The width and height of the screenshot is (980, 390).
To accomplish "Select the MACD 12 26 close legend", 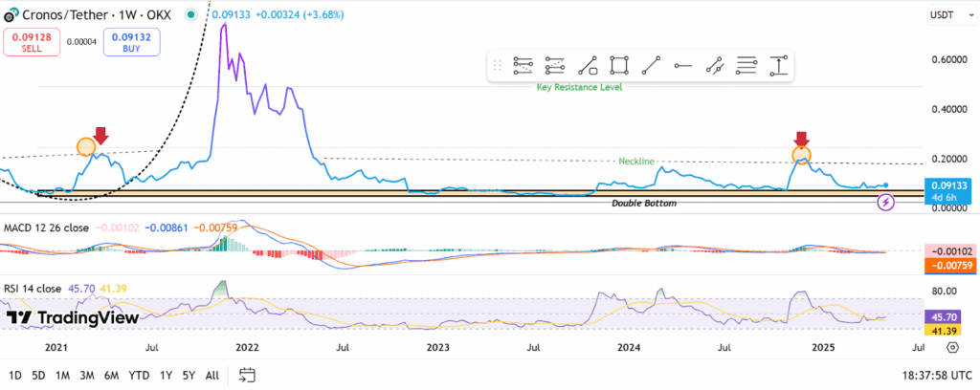I will click(x=46, y=227).
